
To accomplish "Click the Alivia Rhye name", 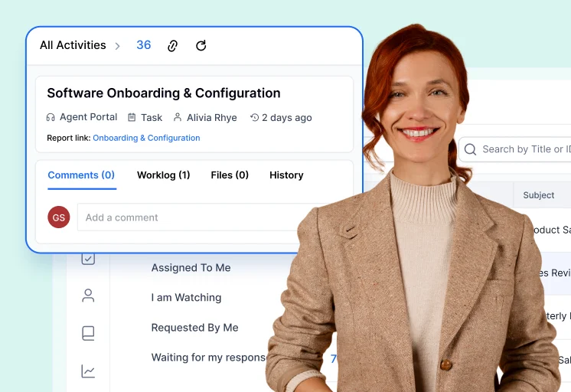I will click(212, 118).
